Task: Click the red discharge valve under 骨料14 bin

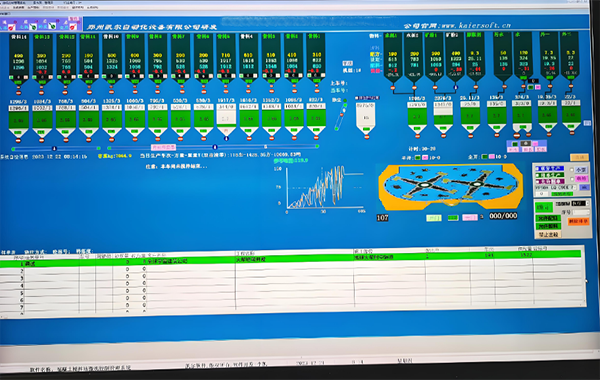Action: [x=18, y=93]
